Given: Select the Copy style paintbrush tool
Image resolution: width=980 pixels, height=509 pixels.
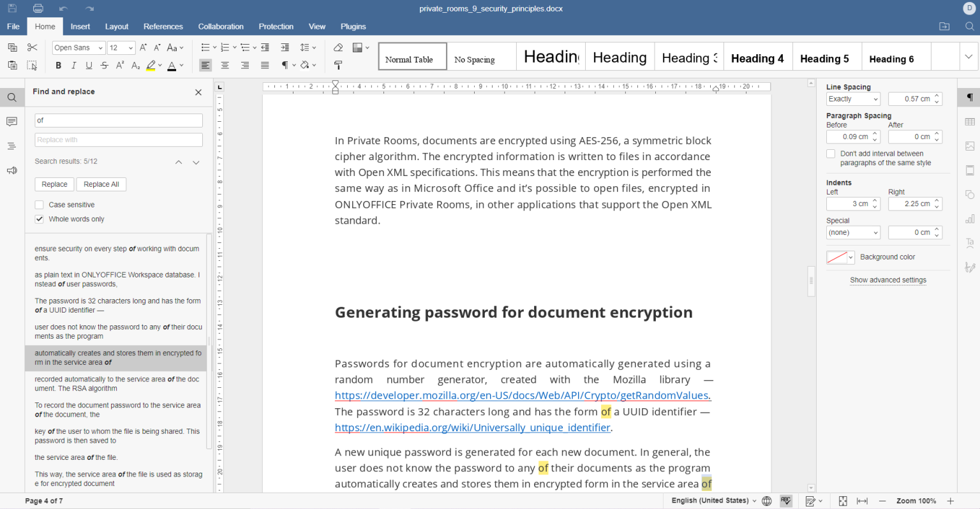Looking at the screenshot, I should coord(338,65).
